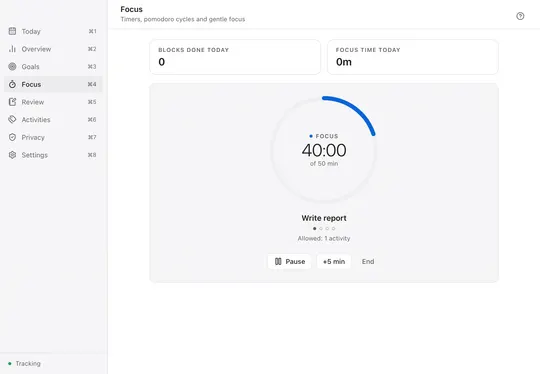Click the FOCUS label above the timer
The image size is (540, 374).
click(x=327, y=136)
